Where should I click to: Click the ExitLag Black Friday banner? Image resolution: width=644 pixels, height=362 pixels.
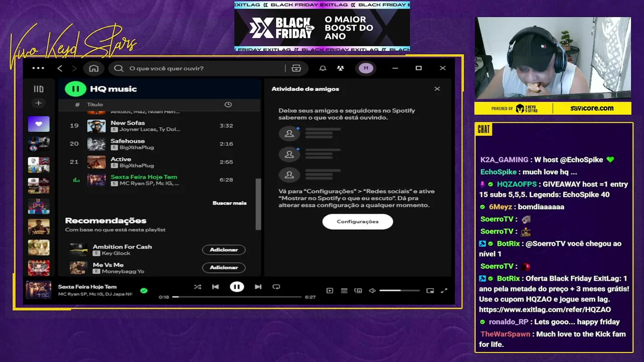322,27
